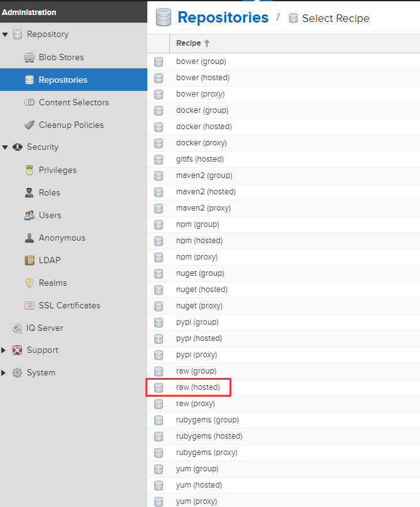Click the Select Recipe breadcrumb text
This screenshot has height=507, width=420.
click(x=335, y=18)
